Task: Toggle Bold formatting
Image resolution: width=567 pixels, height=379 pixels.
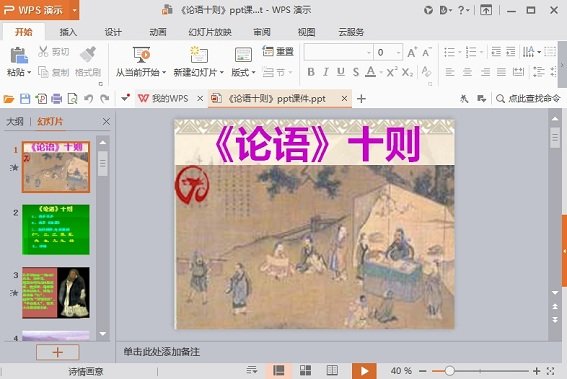Action: coord(311,72)
